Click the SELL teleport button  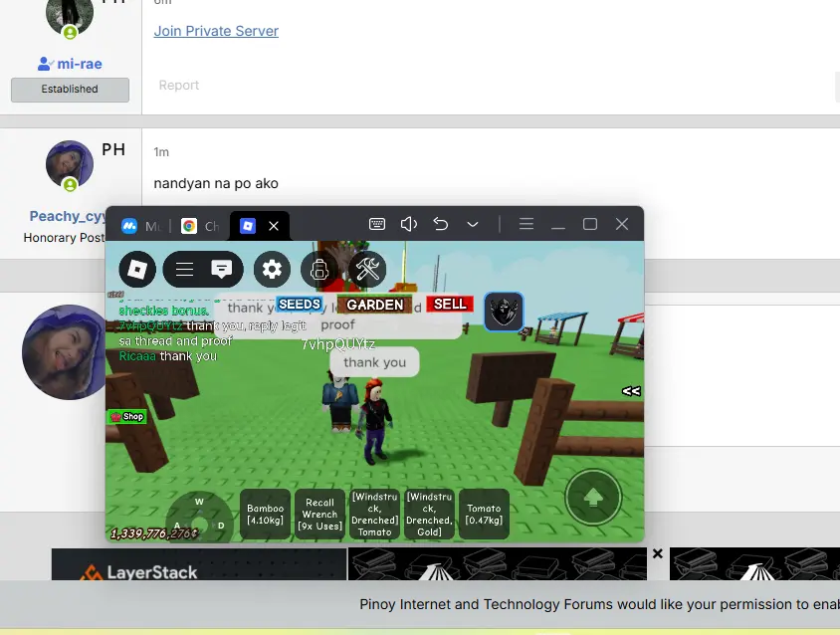click(x=450, y=304)
